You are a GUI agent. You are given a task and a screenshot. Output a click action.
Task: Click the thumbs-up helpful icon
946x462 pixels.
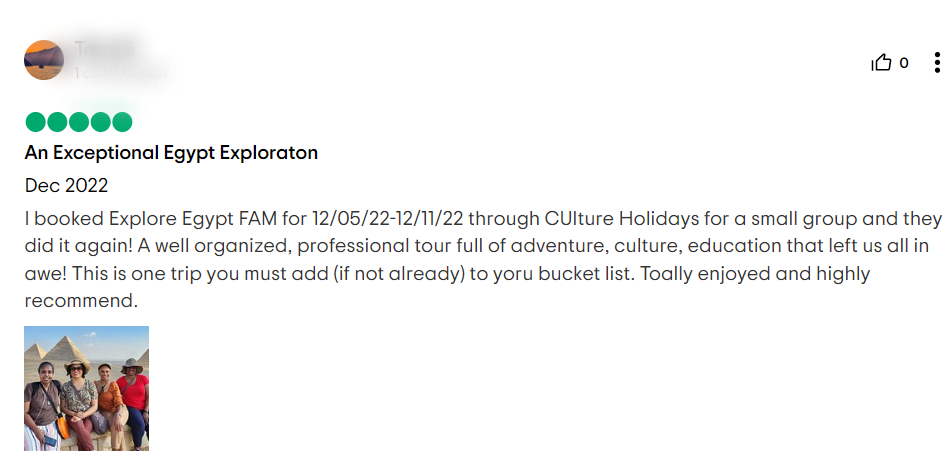(881, 63)
